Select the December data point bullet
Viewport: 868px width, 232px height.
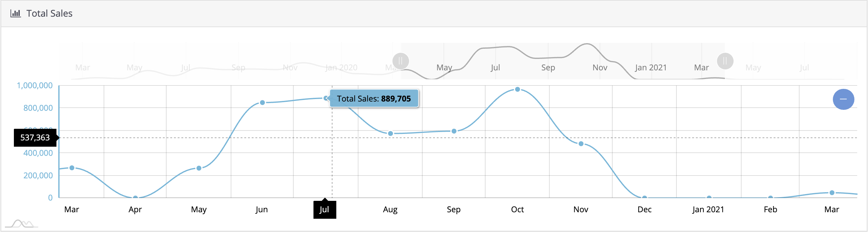[644, 197]
